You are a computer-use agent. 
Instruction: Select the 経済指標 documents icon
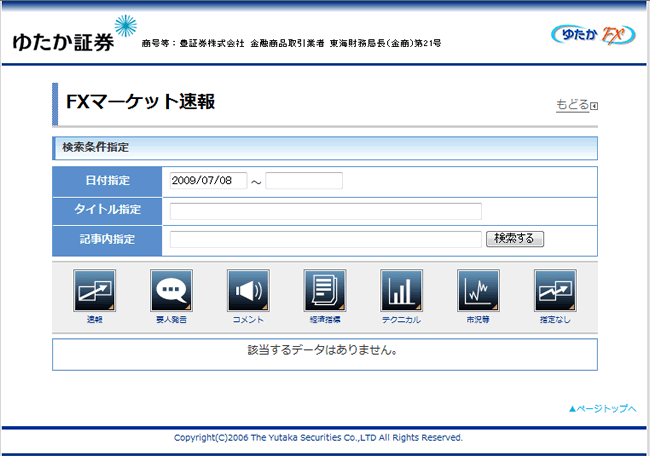325,290
